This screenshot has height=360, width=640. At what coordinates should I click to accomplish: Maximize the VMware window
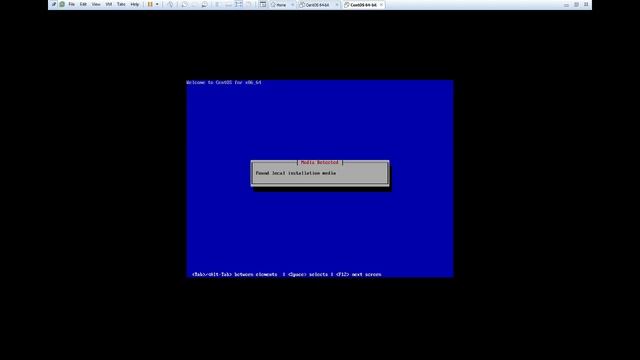click(x=576, y=4)
